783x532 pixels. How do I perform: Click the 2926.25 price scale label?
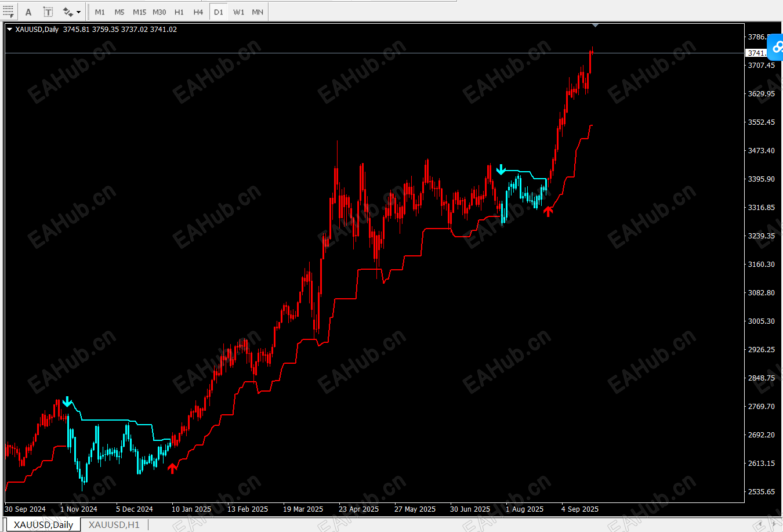click(761, 349)
